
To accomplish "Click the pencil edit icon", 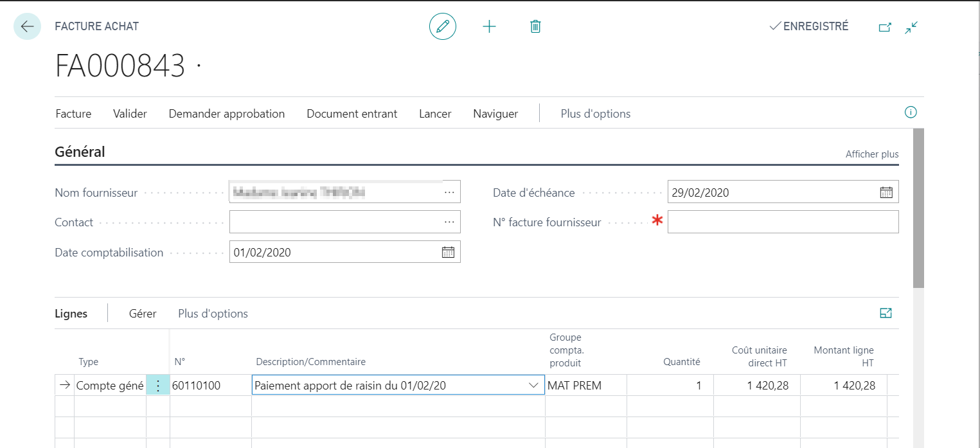I will (443, 26).
